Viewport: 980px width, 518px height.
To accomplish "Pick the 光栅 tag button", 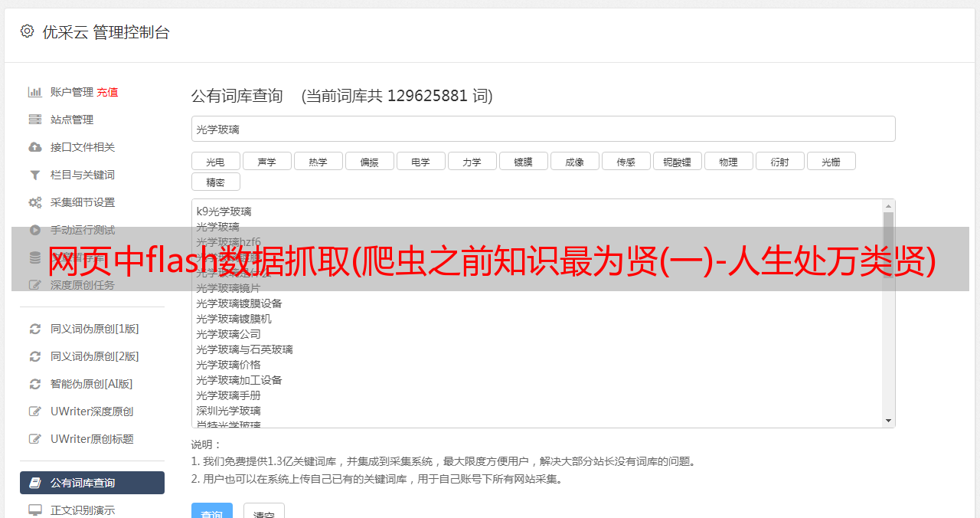I will [x=831, y=161].
